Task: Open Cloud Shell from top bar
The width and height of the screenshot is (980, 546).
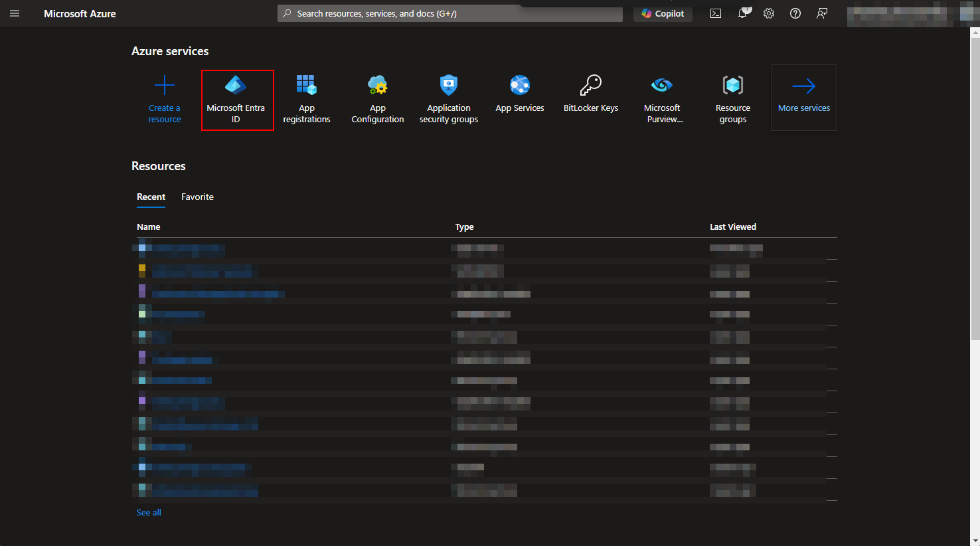Action: (716, 13)
